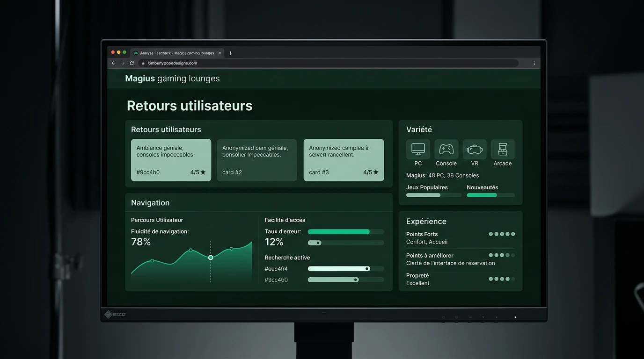Click the address bar kimberlypopedesigns.com
This screenshot has width=644, height=359.
coord(329,63)
